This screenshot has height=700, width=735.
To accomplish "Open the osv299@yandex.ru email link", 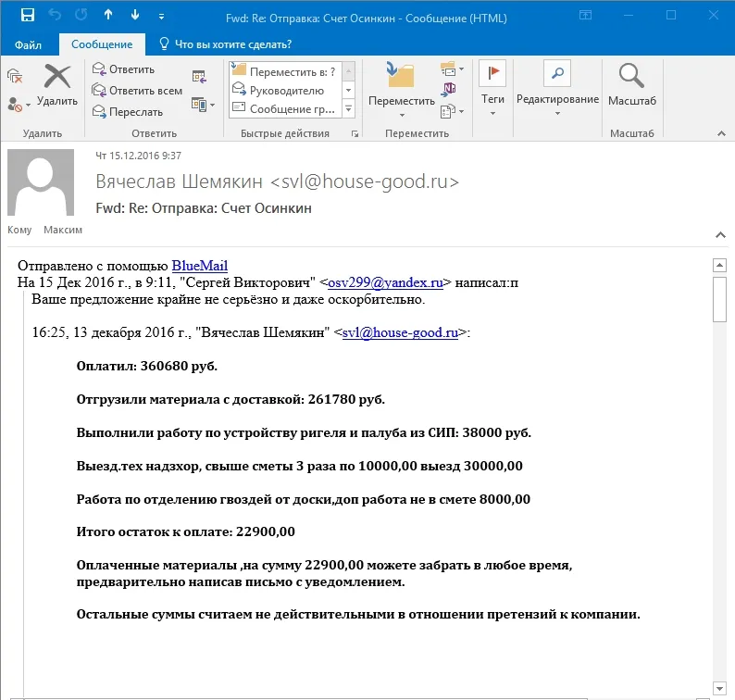I will [385, 282].
